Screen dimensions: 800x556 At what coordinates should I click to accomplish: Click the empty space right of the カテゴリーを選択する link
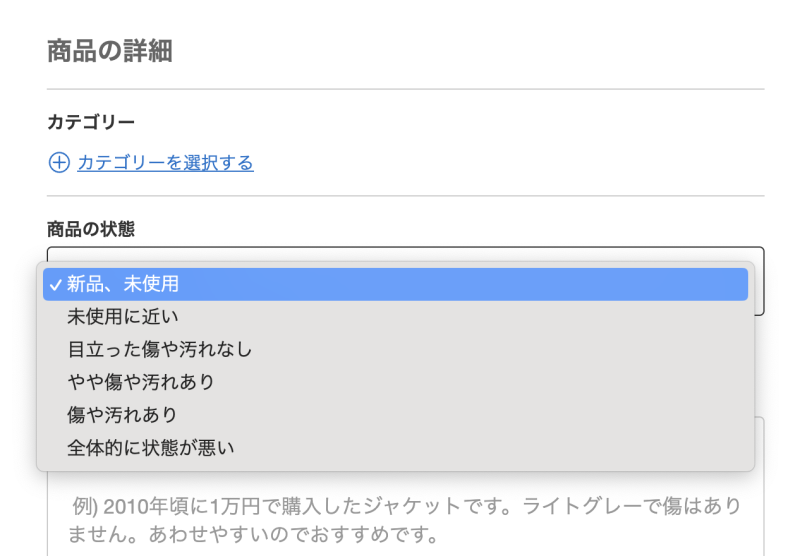500,163
